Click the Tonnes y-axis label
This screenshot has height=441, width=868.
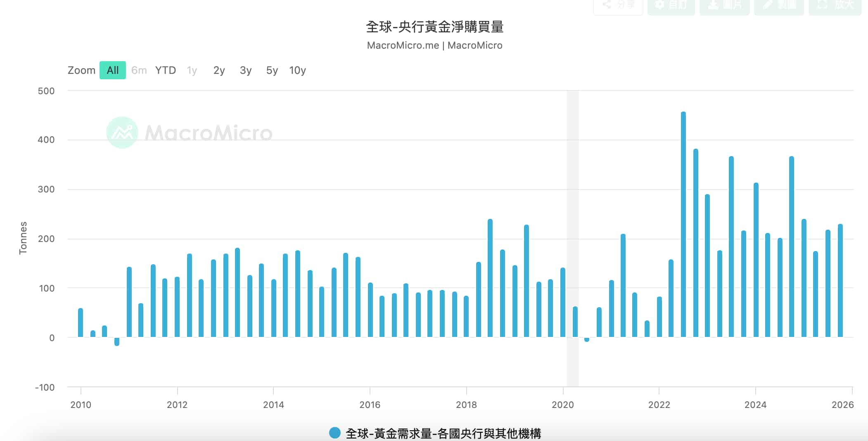tap(23, 238)
